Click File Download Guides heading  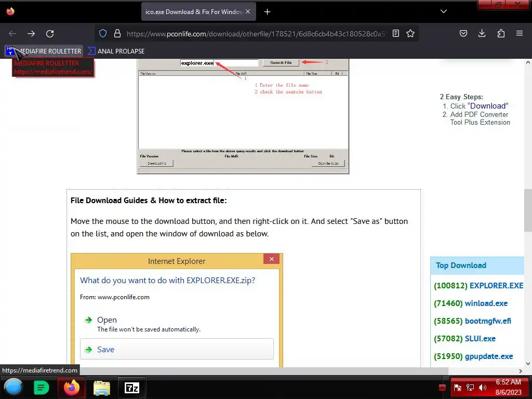point(149,200)
